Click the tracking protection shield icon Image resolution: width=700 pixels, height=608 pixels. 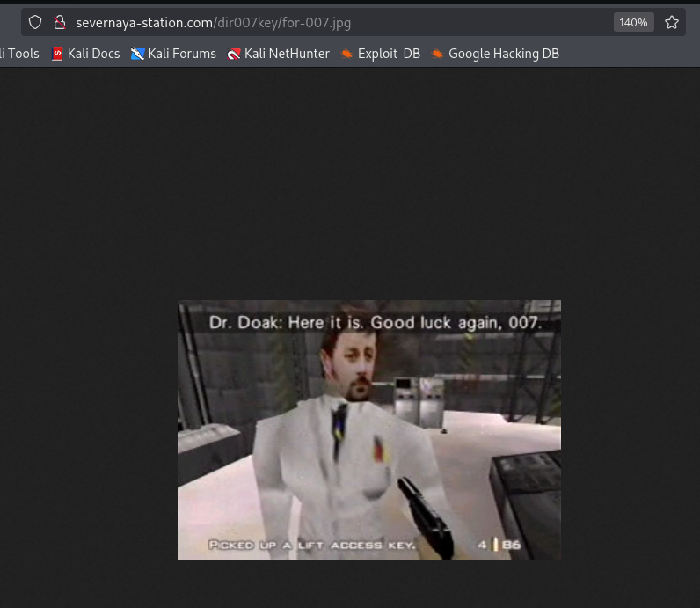[x=35, y=22]
